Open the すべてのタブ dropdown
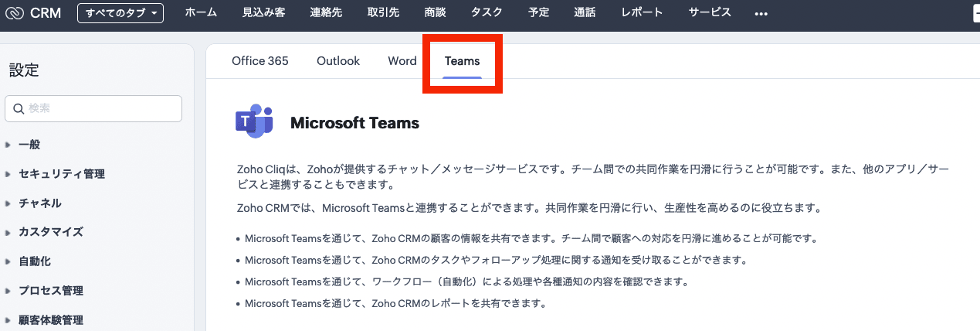Image resolution: width=980 pixels, height=331 pixels. point(120,13)
